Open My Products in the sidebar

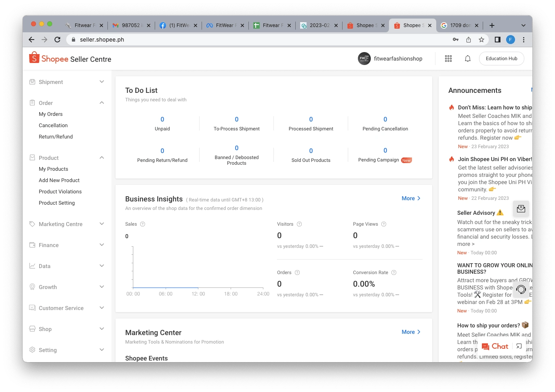[x=53, y=169]
